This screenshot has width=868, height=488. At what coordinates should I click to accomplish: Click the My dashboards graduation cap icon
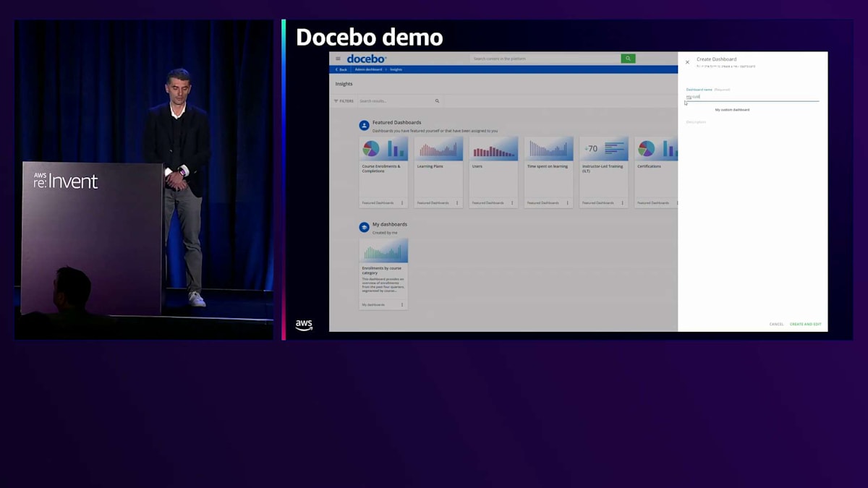point(365,227)
